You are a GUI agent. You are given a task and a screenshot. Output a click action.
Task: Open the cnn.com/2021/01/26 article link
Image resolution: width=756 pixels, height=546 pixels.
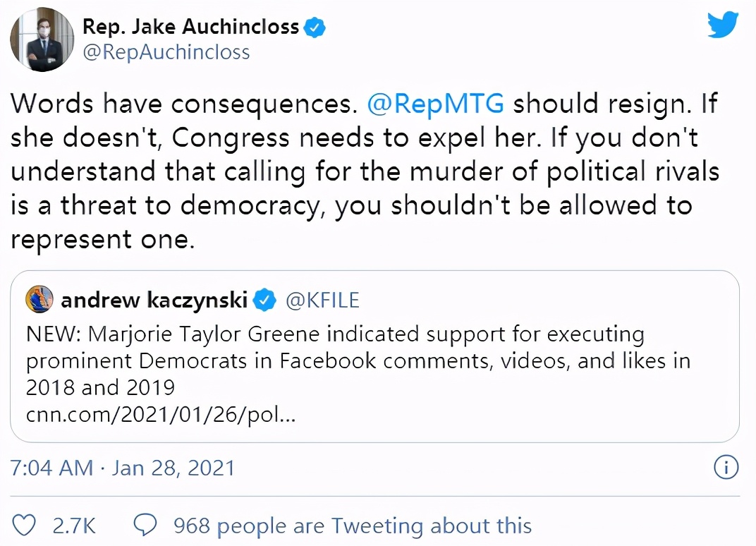pos(160,415)
